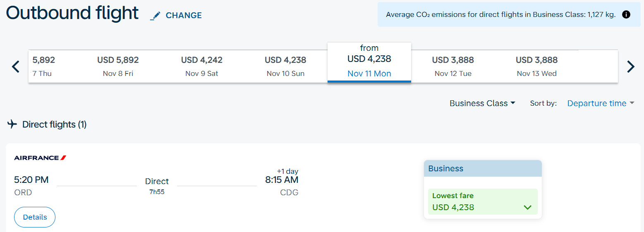
Task: Select the partially visible 7 Thu tab
Action: (x=43, y=66)
